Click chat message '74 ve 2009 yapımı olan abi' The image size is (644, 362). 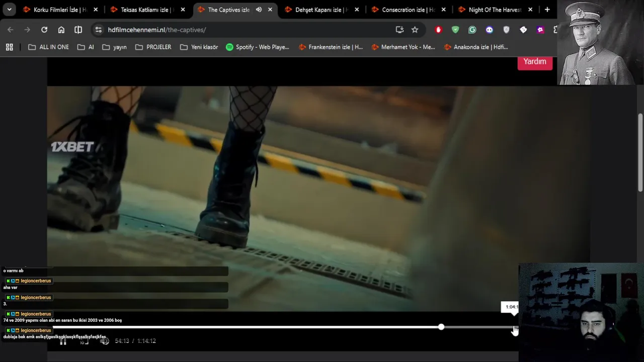[x=62, y=320]
